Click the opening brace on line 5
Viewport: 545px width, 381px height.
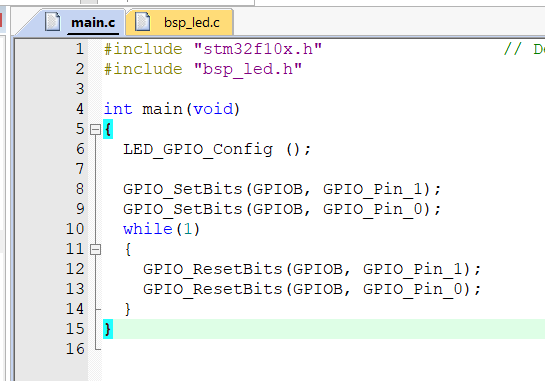[108, 129]
